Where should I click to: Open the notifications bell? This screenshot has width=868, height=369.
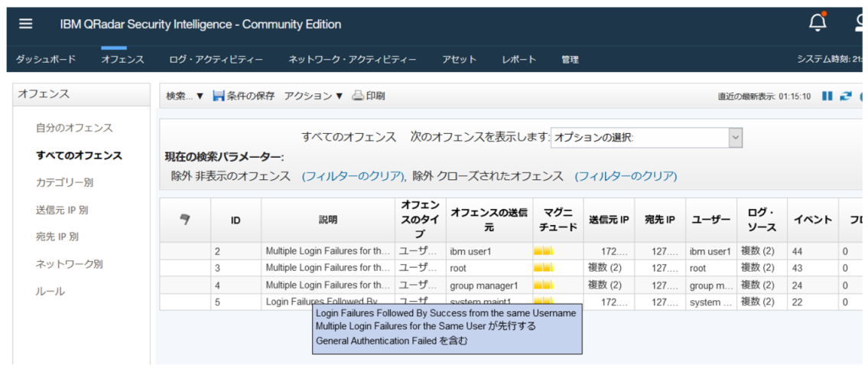tap(818, 21)
